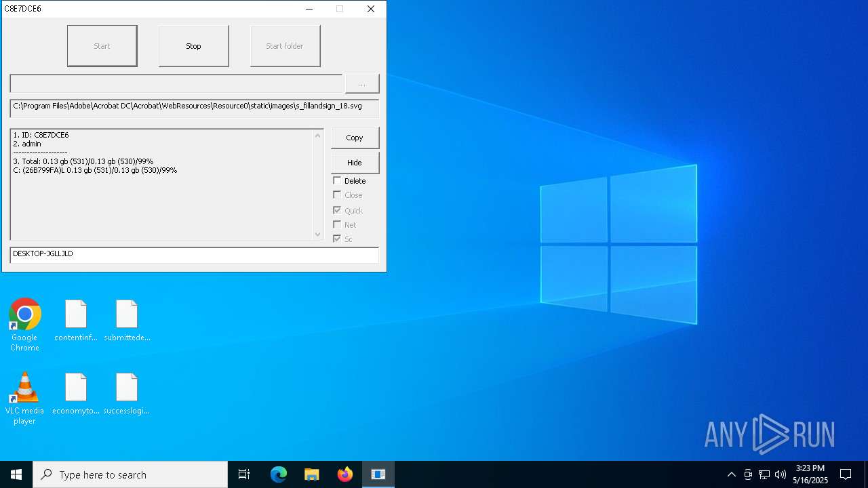Select the contentinf... desktop file
The width and height of the screenshot is (868, 488).
tap(76, 321)
